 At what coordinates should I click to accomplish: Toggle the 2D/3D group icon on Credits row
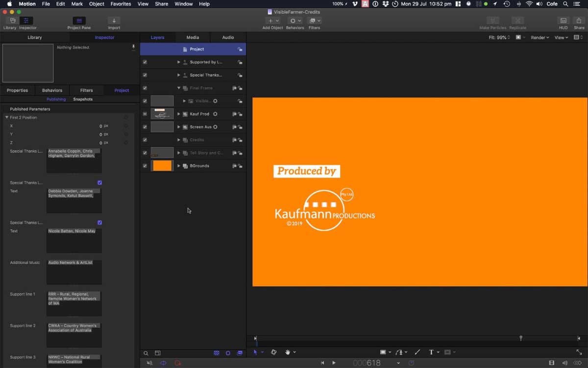tap(235, 140)
